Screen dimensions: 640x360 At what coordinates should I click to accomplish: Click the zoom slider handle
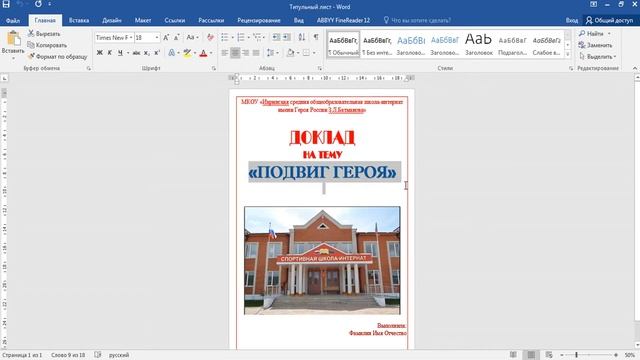(x=576, y=355)
